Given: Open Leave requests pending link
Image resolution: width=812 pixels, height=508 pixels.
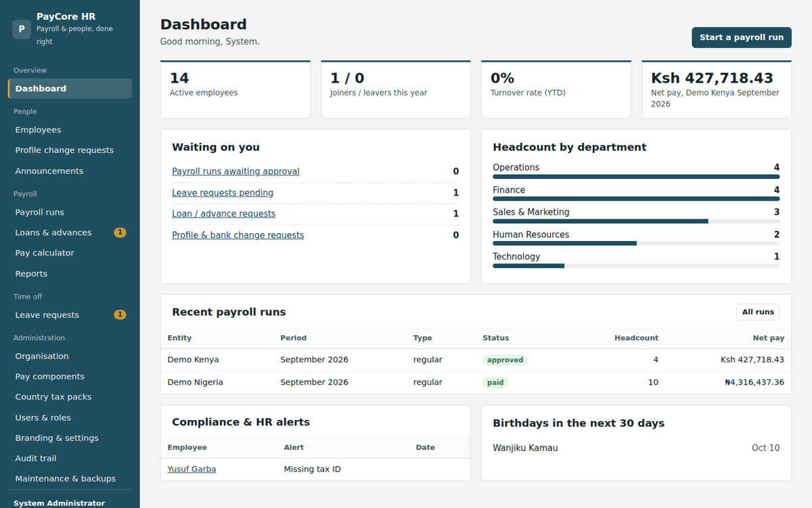Looking at the screenshot, I should pos(223,193).
